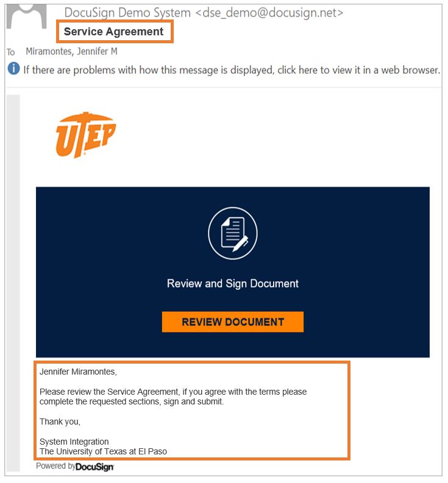
Task: Click the blue info icon
Action: (13, 68)
